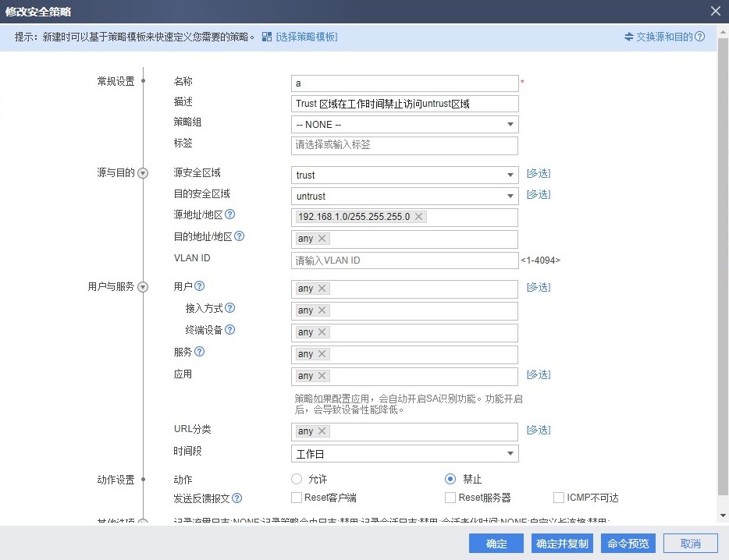Image resolution: width=729 pixels, height=560 pixels.
Task: Click help icon next to 源地址/地区
Action: point(230,214)
